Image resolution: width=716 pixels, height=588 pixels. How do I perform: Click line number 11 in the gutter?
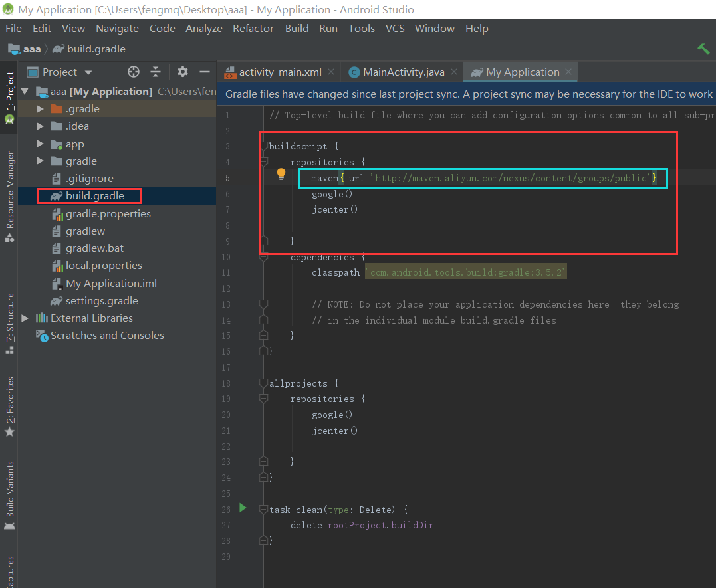click(225, 272)
